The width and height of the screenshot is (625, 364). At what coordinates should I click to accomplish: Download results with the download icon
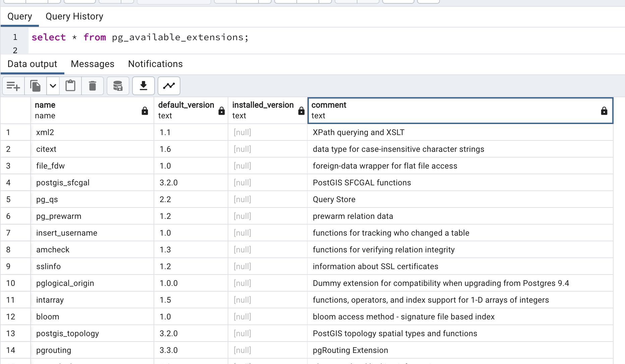pos(144,86)
